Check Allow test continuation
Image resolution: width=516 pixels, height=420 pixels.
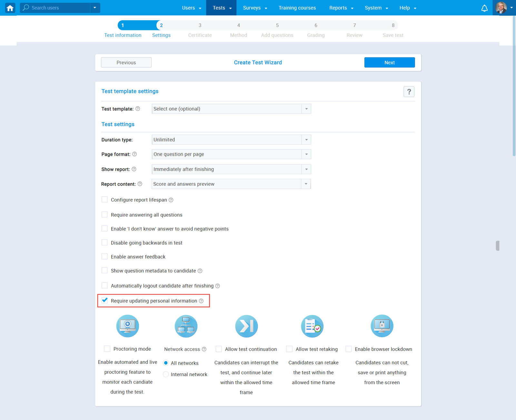point(219,349)
